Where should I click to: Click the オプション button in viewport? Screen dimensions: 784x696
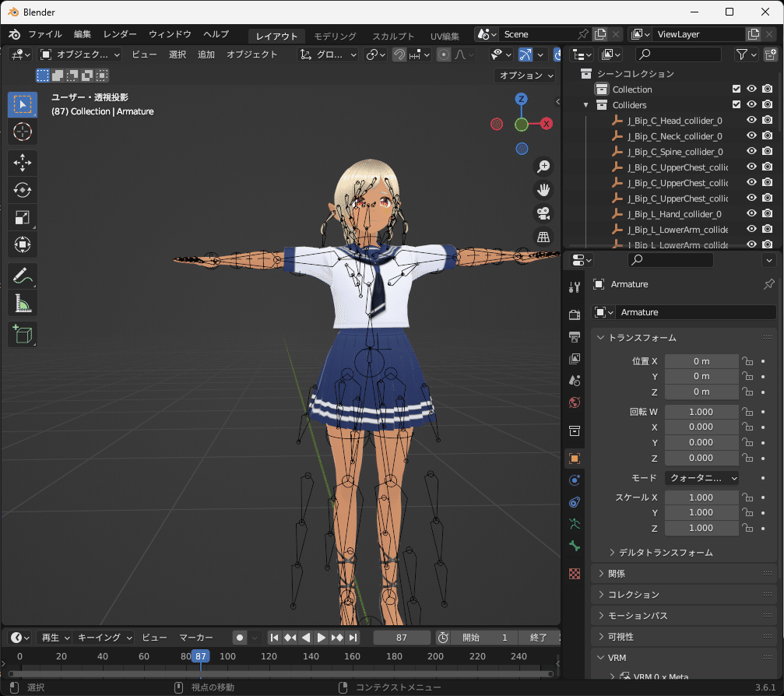pos(526,76)
